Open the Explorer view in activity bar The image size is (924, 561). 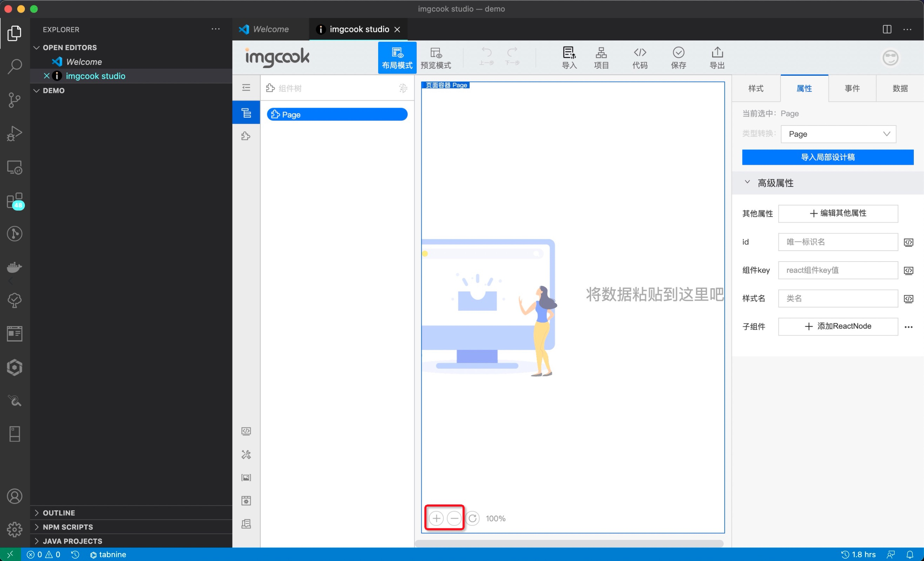(x=14, y=33)
